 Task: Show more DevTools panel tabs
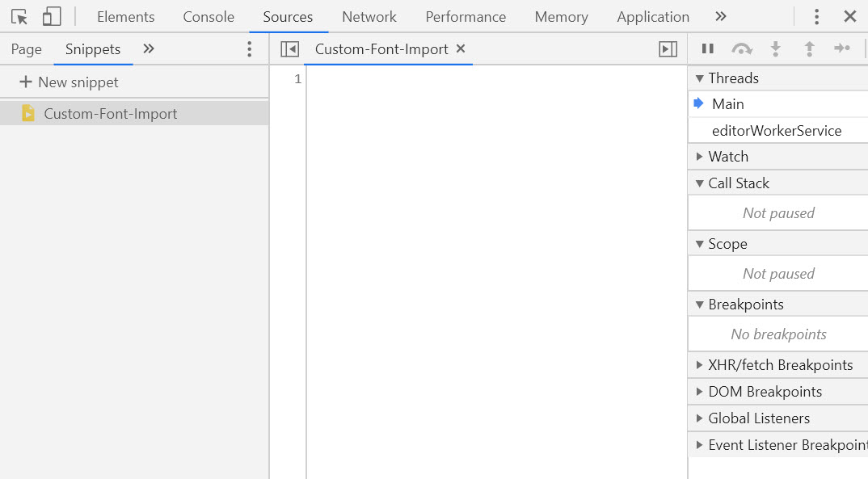721,17
